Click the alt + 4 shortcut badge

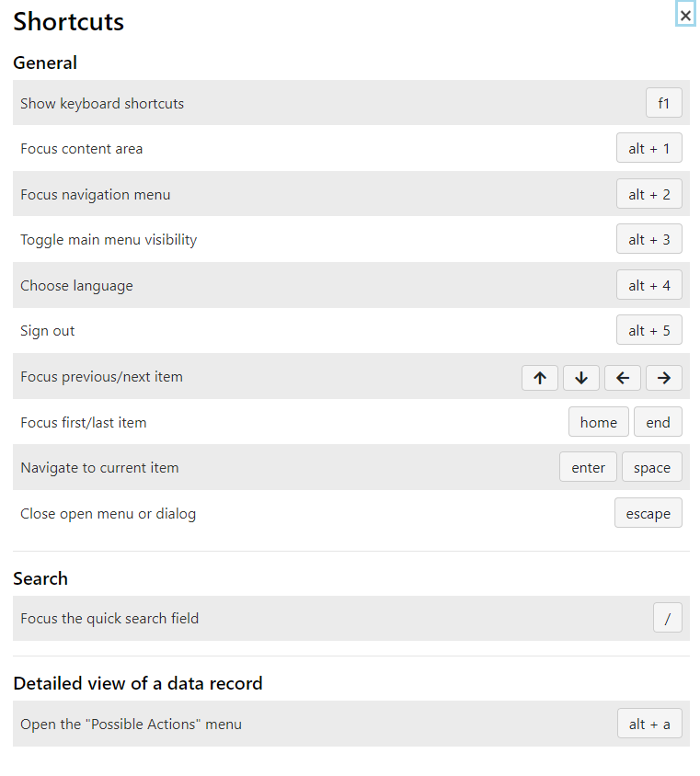[x=649, y=286]
